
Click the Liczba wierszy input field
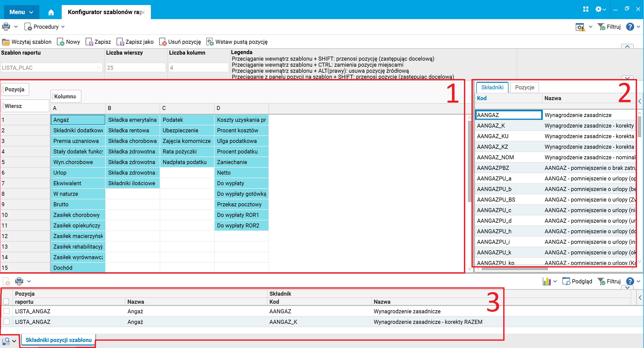click(135, 68)
